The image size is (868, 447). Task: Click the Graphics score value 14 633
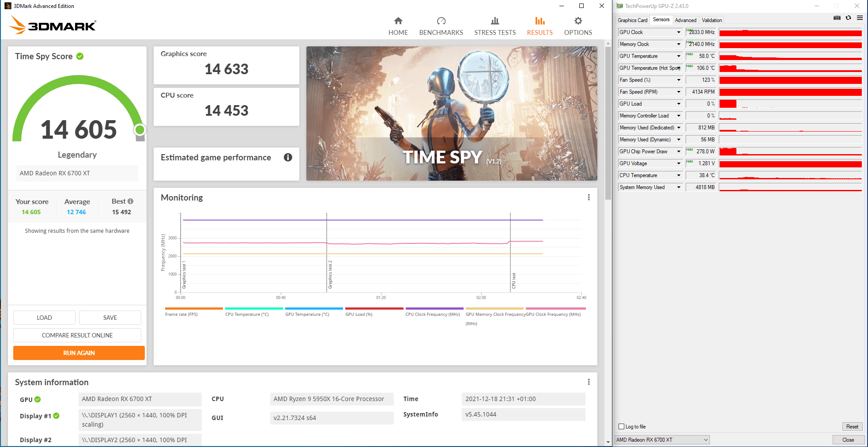click(226, 69)
